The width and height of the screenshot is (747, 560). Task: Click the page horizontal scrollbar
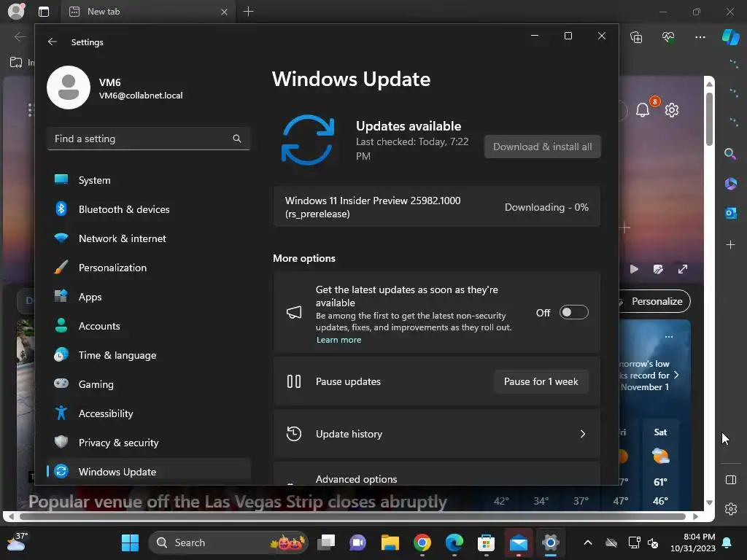click(x=352, y=516)
